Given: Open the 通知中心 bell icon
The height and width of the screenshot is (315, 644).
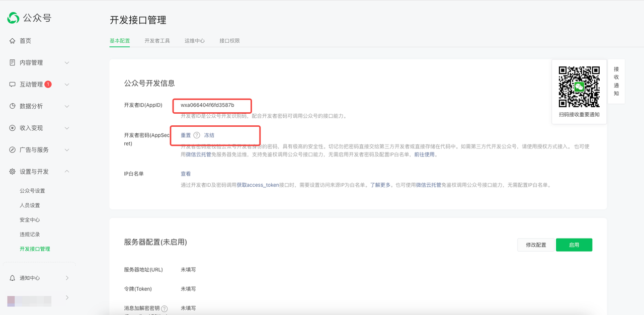Looking at the screenshot, I should coord(13,278).
